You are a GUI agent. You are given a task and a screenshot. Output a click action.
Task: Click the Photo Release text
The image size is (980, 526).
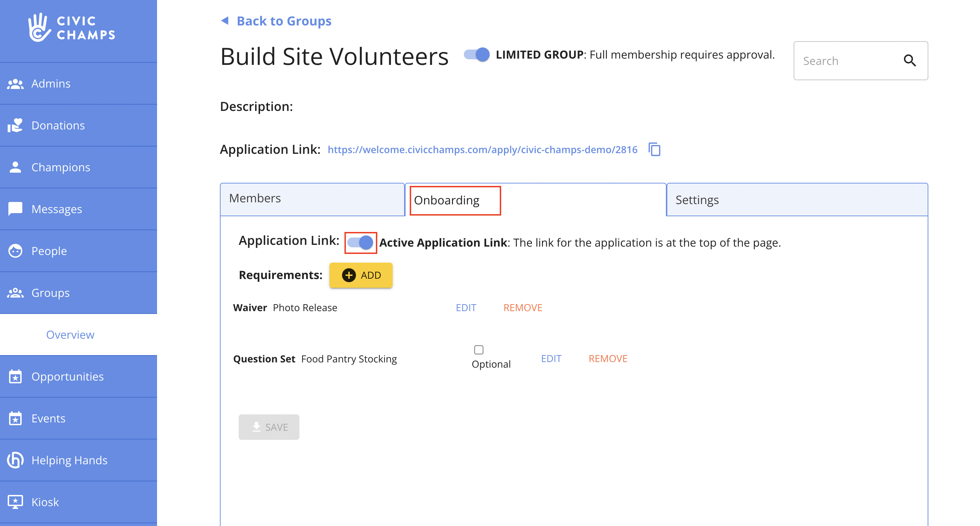click(305, 308)
